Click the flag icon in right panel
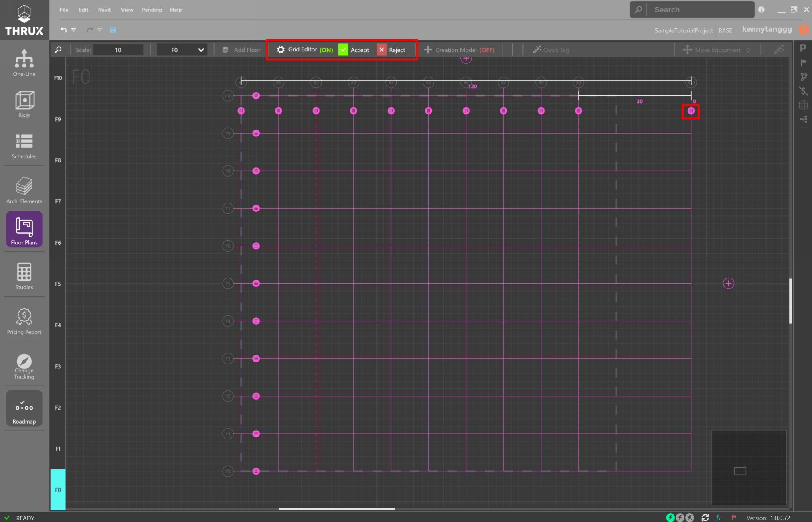The image size is (812, 522). tap(803, 63)
